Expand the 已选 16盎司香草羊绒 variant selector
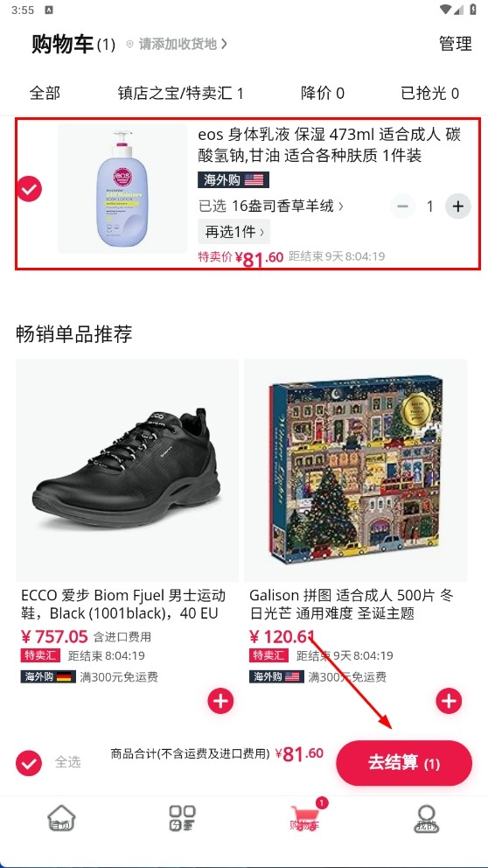The height and width of the screenshot is (868, 488). coord(271,206)
